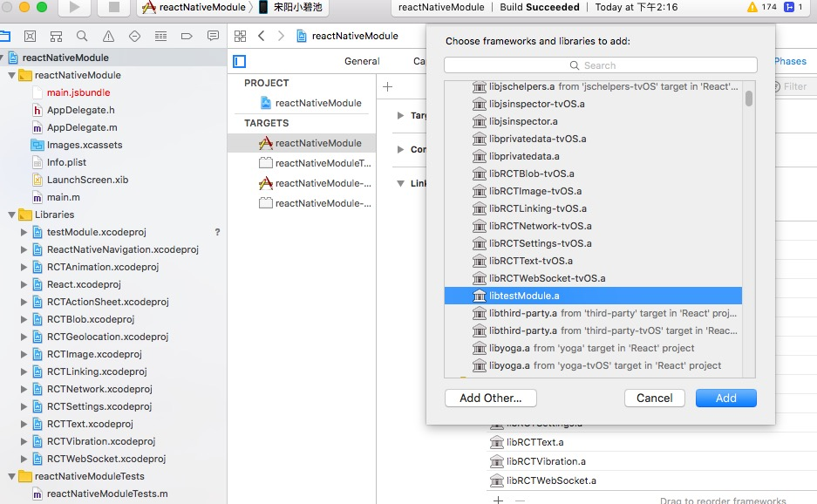Open reactNativeModuleTests.m file
This screenshot has height=504, width=817.
(107, 494)
